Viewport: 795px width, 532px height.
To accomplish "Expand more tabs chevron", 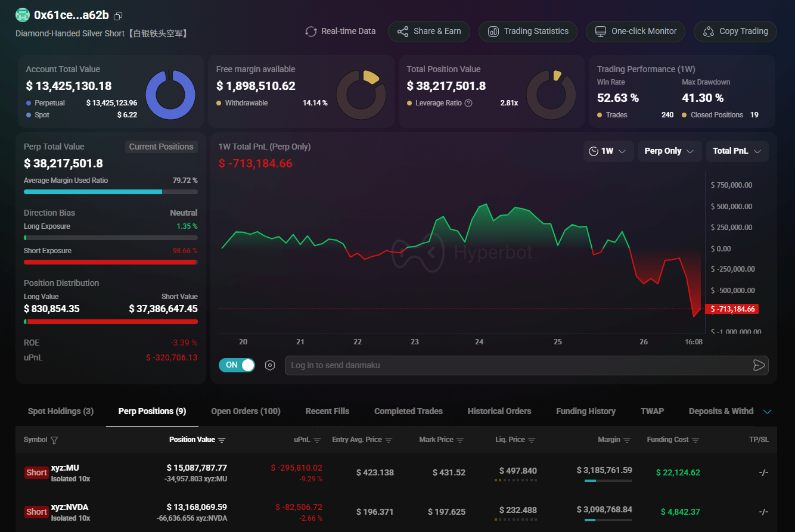I will click(x=768, y=412).
